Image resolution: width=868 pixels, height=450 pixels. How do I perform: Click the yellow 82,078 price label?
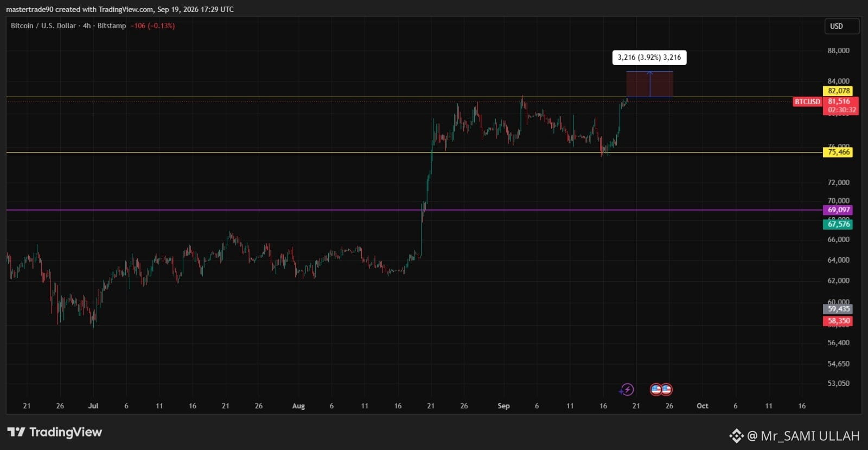839,91
